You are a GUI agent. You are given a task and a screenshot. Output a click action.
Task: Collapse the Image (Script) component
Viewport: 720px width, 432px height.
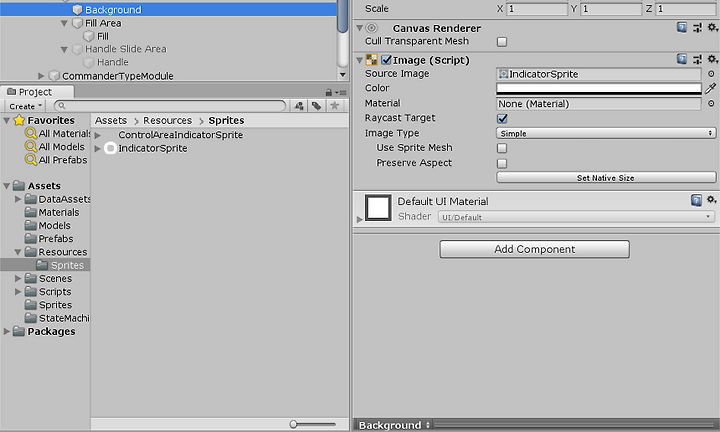360,60
